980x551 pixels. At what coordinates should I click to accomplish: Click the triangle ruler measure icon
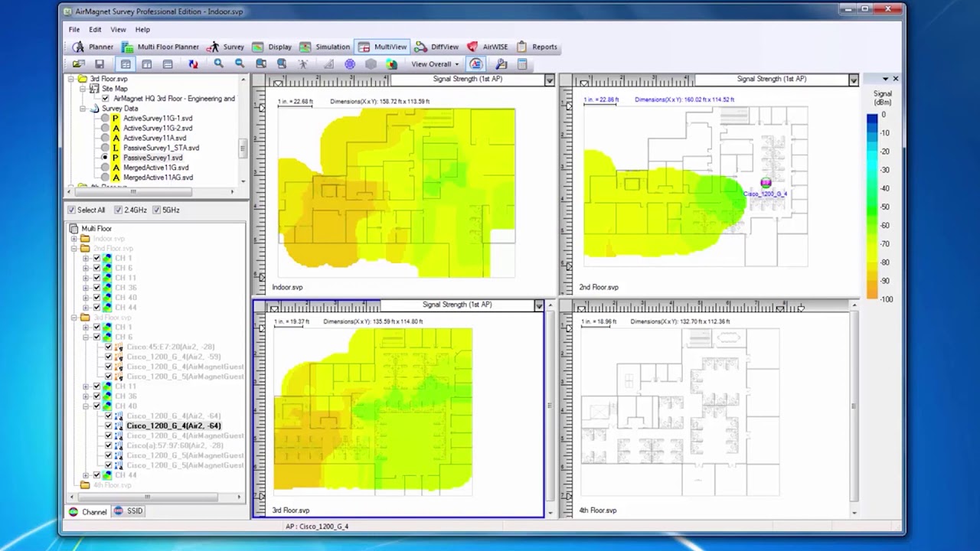pos(328,64)
